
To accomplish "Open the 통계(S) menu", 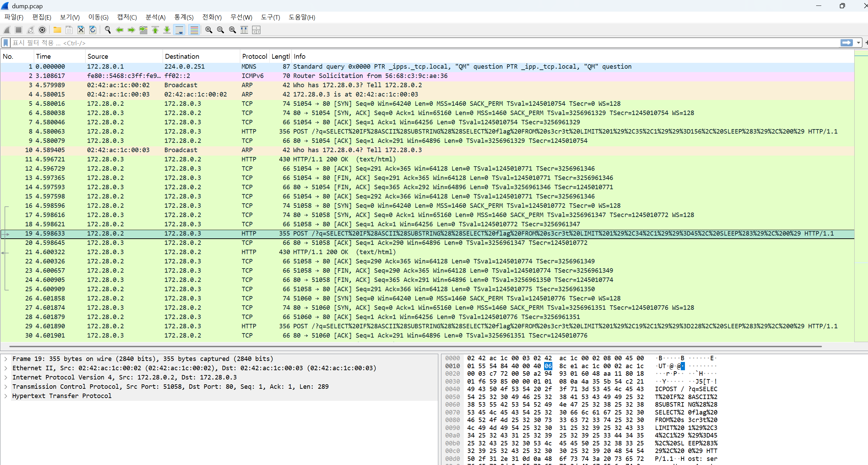I will click(x=184, y=17).
